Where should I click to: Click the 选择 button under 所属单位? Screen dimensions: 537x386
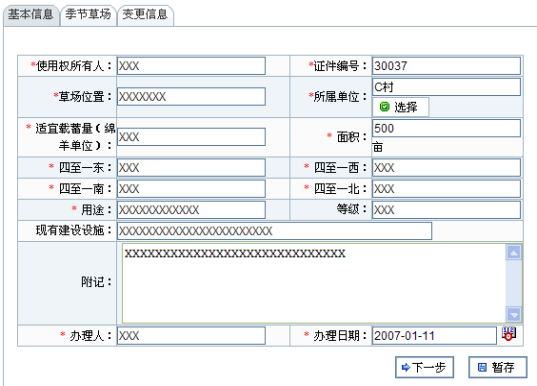pyautogui.click(x=400, y=107)
